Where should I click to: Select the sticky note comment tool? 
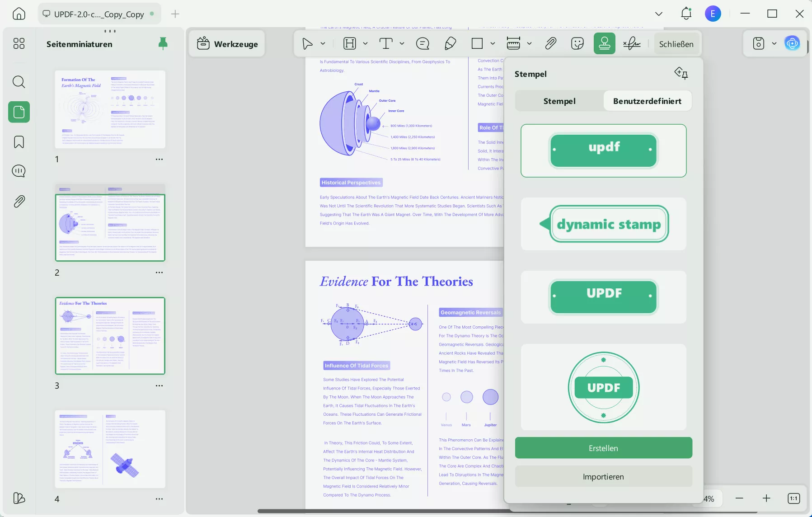click(x=422, y=43)
